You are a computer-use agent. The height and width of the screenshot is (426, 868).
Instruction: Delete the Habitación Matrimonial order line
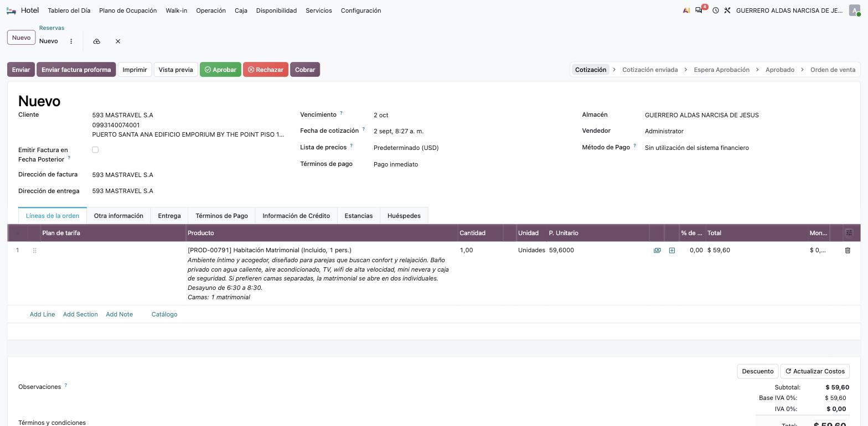(848, 251)
